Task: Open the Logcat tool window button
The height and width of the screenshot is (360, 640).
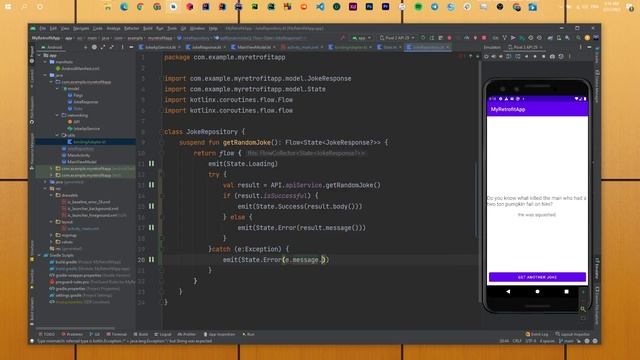Action: click(163, 334)
